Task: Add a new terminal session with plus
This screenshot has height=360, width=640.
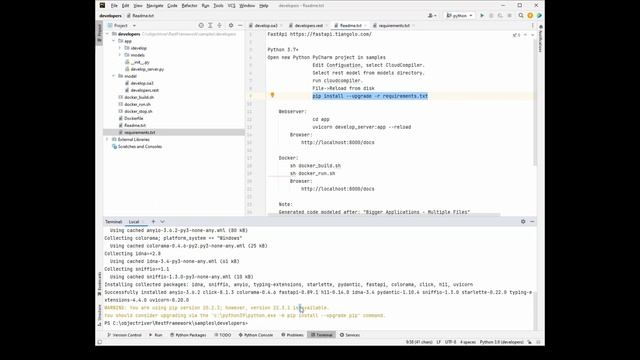Action: [153, 222]
